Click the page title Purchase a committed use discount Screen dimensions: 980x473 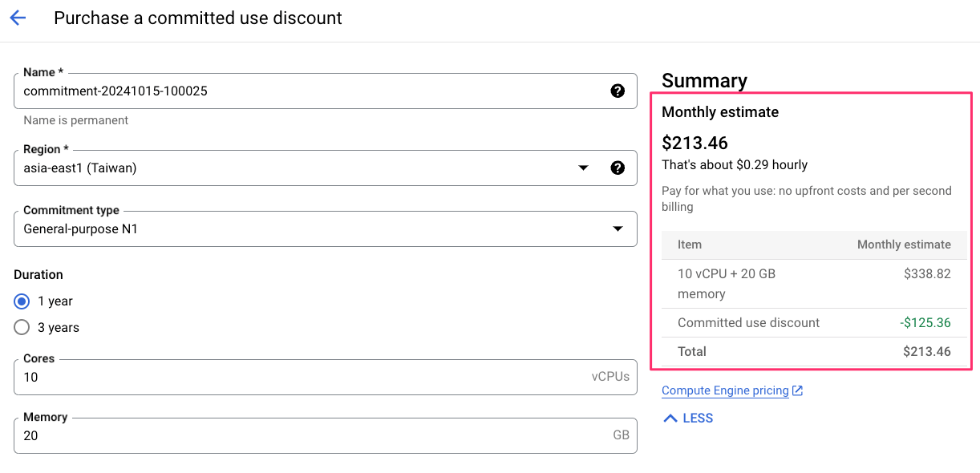[x=198, y=18]
